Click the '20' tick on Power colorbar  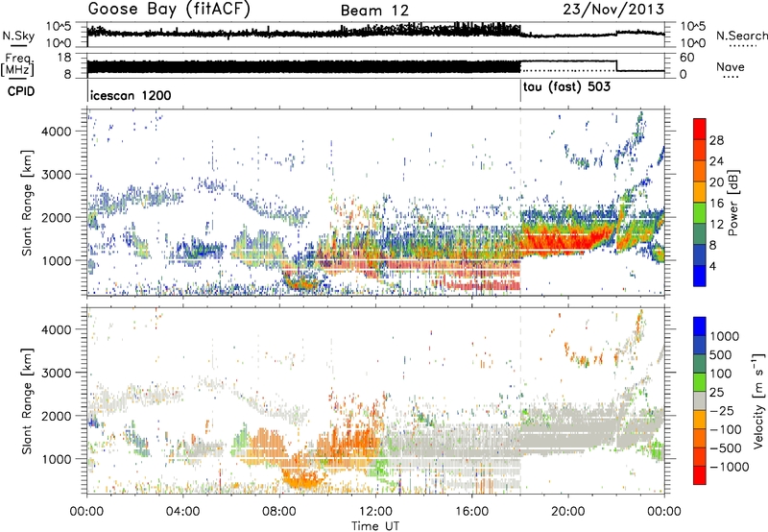[716, 182]
